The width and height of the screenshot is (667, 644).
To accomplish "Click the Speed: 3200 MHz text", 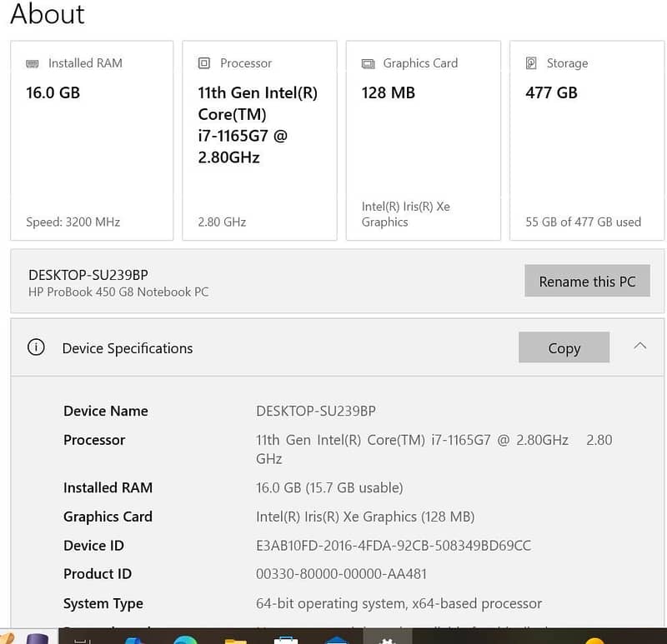I will [73, 222].
